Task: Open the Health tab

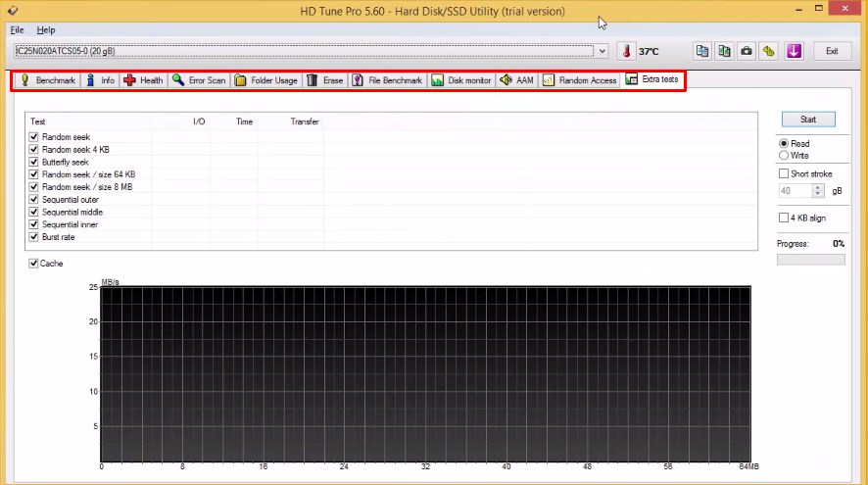Action: click(143, 80)
